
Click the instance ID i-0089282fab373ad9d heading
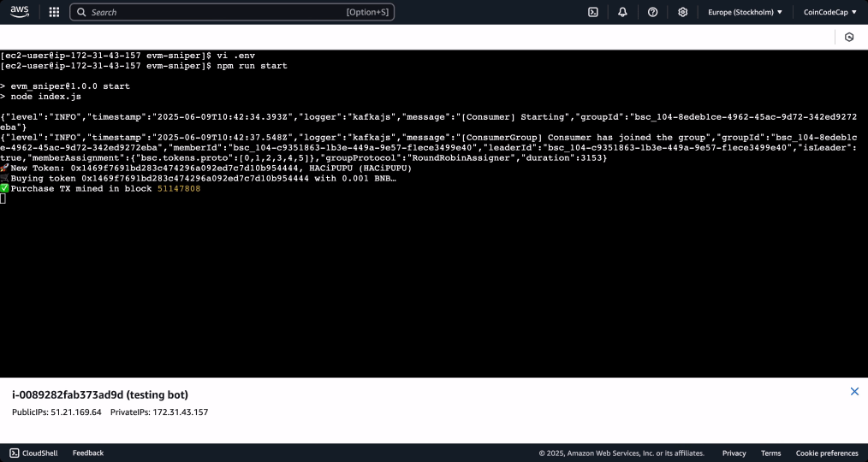(x=100, y=394)
